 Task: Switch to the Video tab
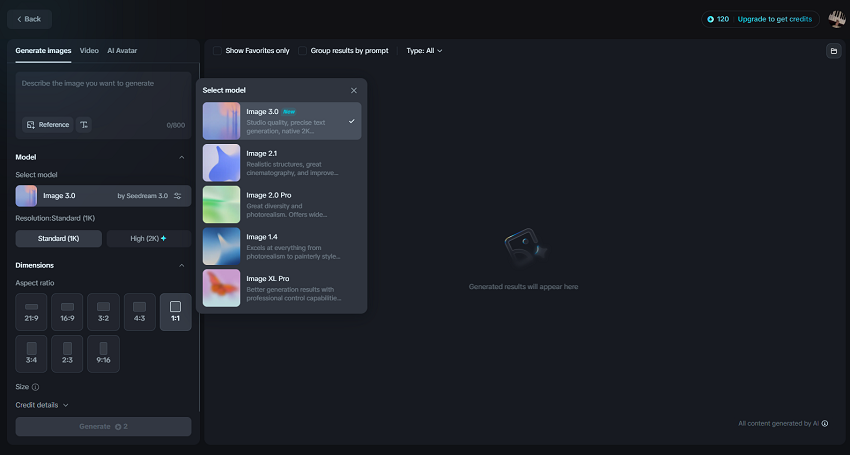point(89,50)
